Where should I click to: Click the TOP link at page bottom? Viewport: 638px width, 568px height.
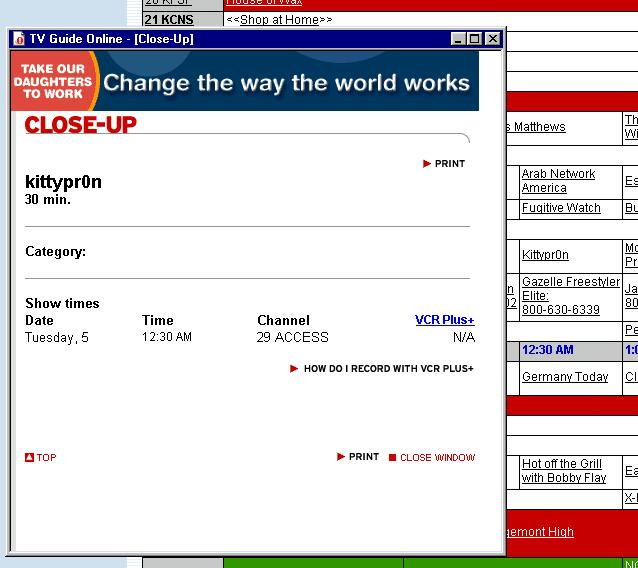pyautogui.click(x=46, y=458)
